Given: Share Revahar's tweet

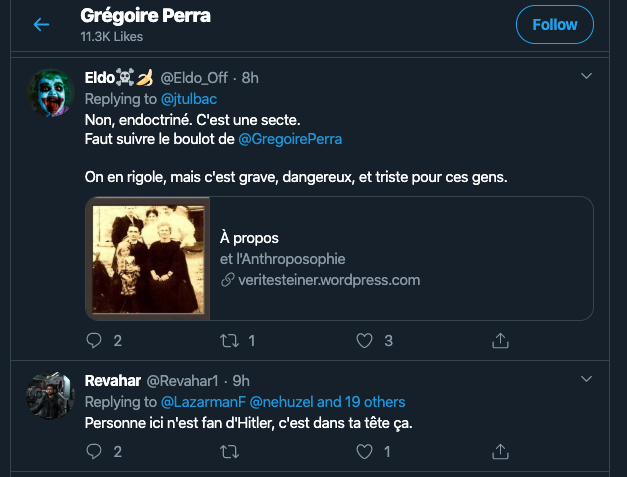Looking at the screenshot, I should [x=500, y=452].
